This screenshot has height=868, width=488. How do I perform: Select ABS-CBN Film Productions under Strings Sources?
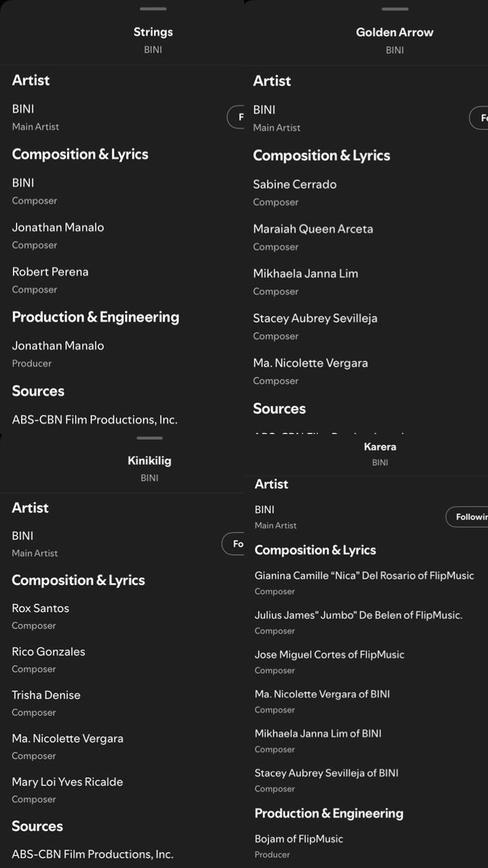click(x=95, y=420)
